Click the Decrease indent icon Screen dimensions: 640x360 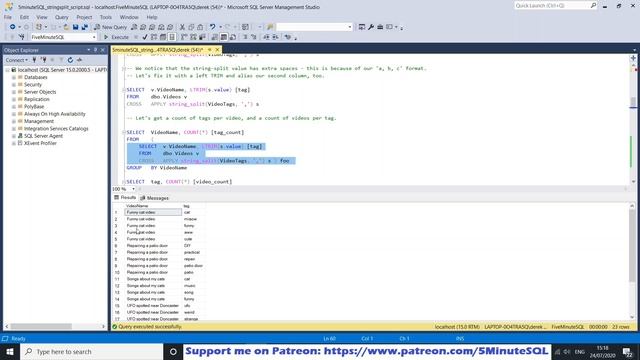tap(266, 37)
